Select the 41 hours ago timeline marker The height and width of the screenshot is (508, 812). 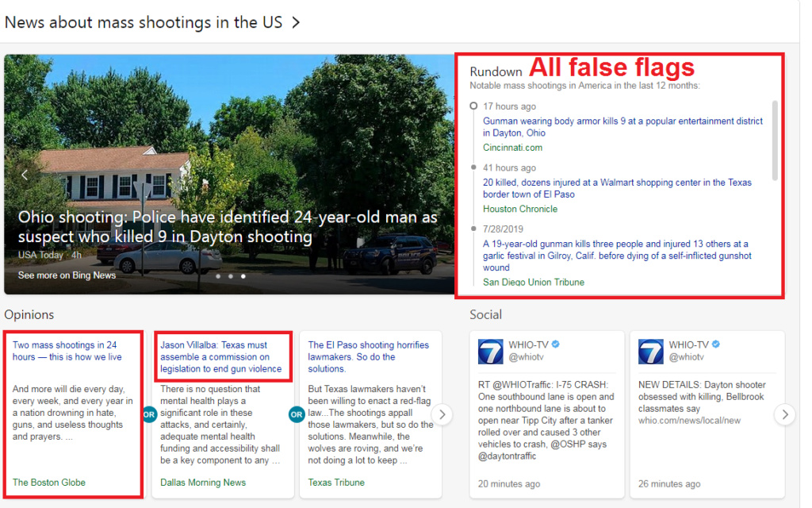coord(473,167)
